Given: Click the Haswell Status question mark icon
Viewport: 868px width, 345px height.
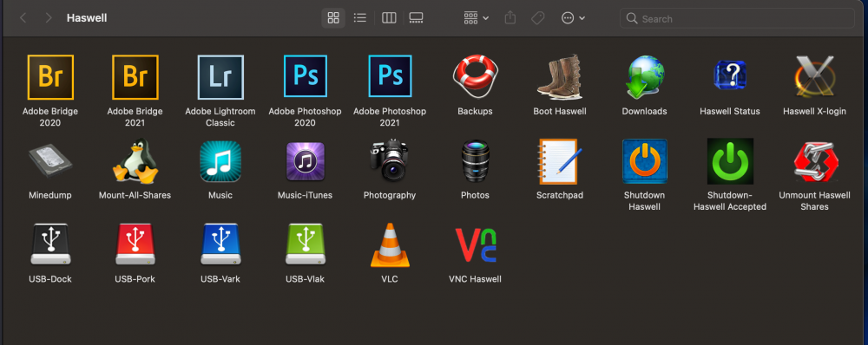Looking at the screenshot, I should point(730,75).
